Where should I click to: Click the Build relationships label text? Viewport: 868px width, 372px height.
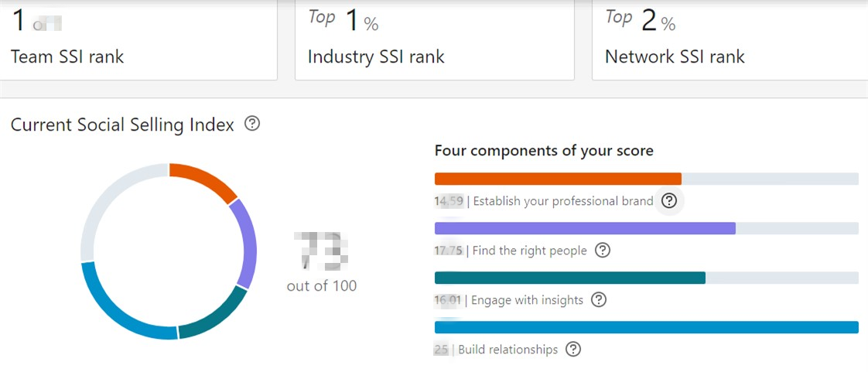click(508, 350)
